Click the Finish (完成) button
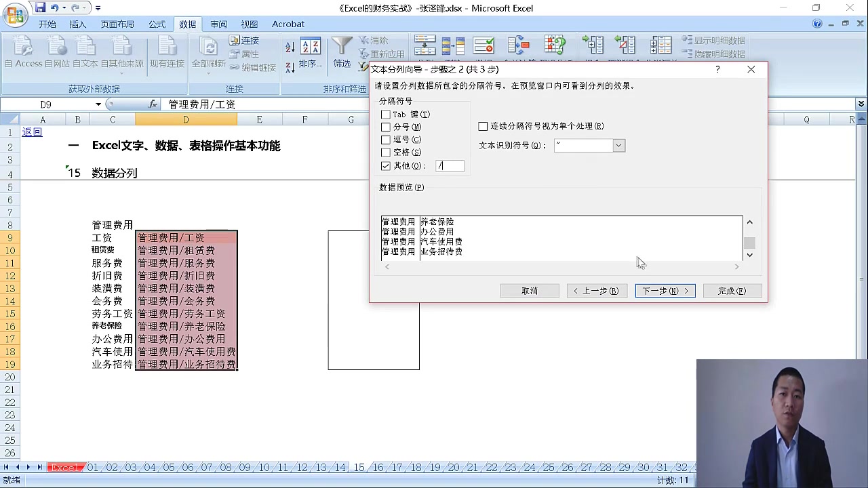 pyautogui.click(x=731, y=291)
